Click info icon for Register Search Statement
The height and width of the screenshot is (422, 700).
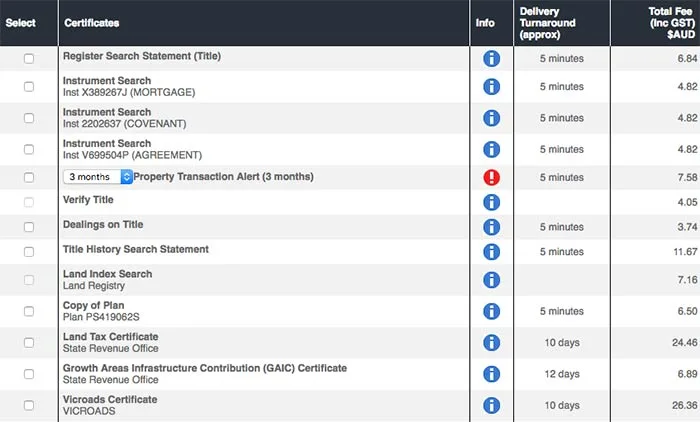[491, 59]
